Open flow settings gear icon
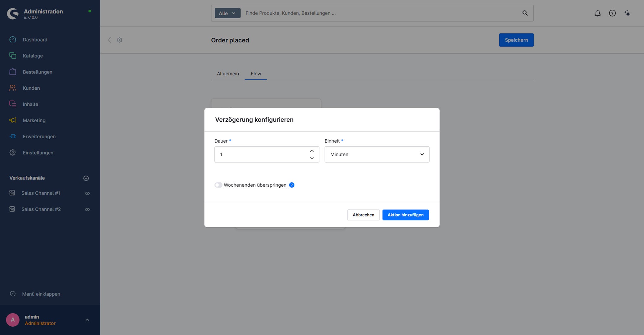 click(x=120, y=40)
